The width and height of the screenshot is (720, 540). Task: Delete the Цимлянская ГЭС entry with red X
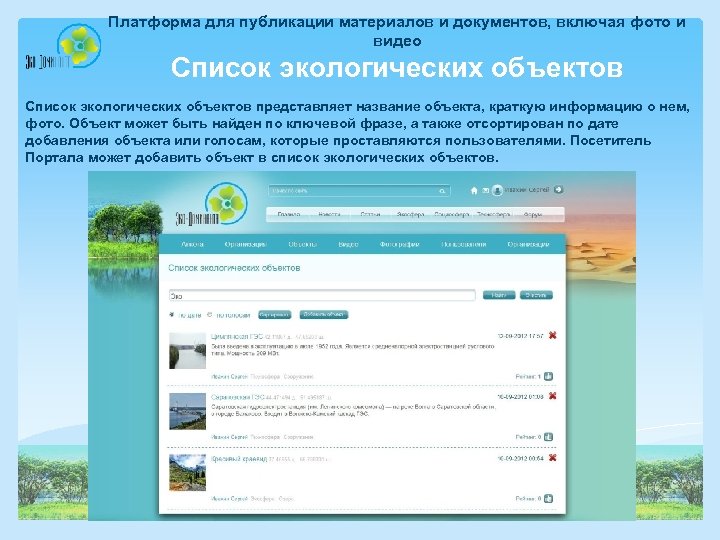[552, 335]
